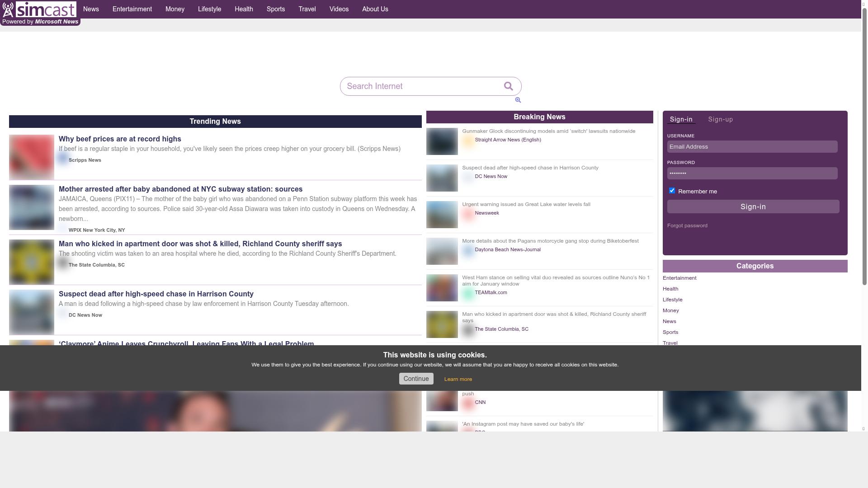
Task: Toggle the Remember me checkbox
Action: [672, 191]
